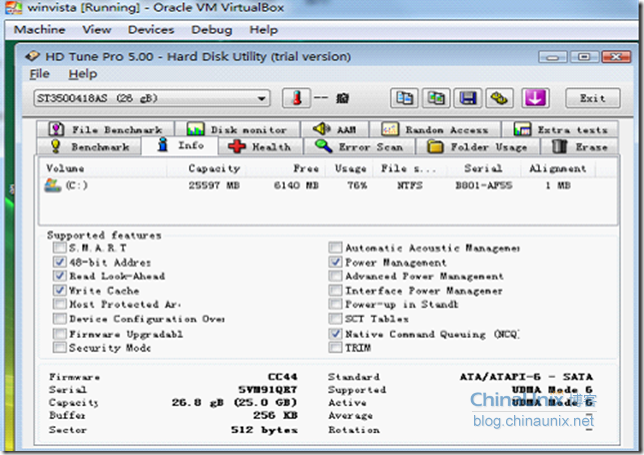Toggle the Interface Power Management checkbox
Image resolution: width=644 pixels, height=455 pixels.
tap(336, 290)
